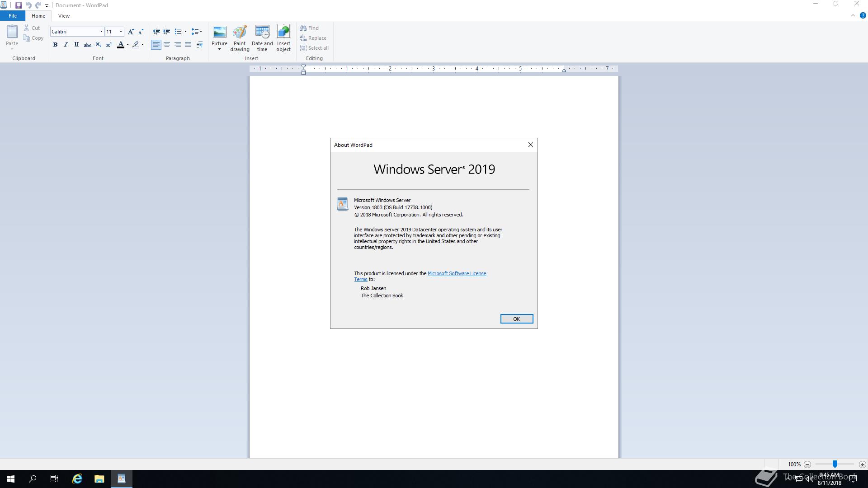Click the first-line indent ruler marker
The image size is (868, 488).
[x=303, y=67]
